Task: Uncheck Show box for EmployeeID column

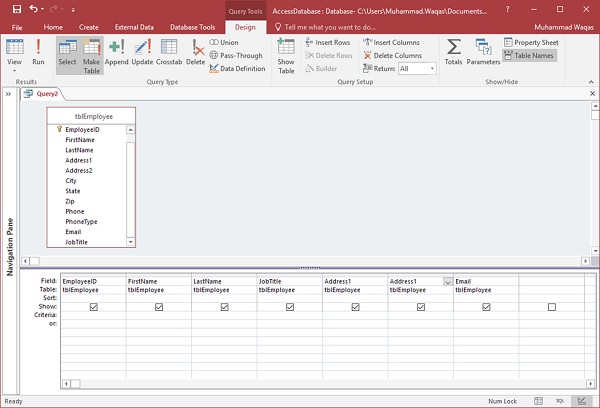Action: 93,307
